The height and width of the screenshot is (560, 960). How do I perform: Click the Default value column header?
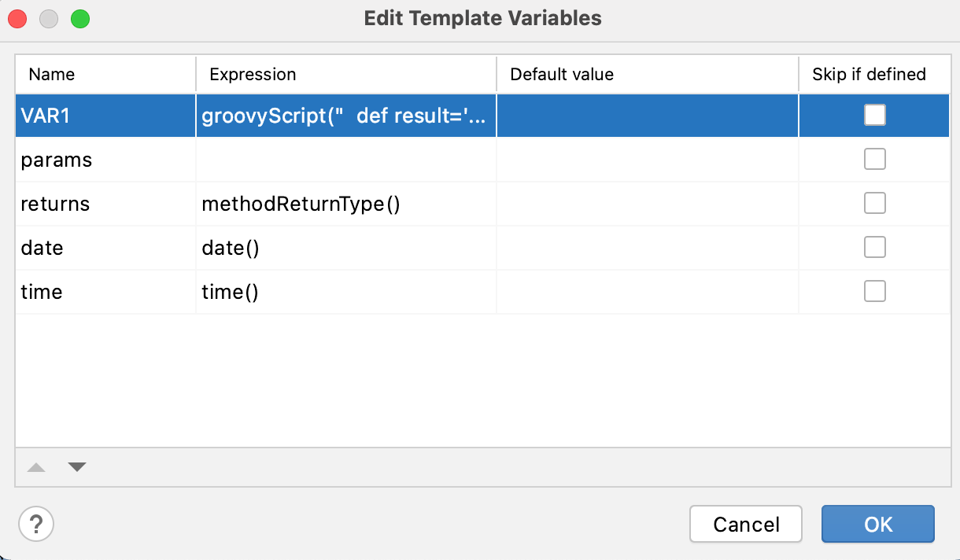(562, 75)
